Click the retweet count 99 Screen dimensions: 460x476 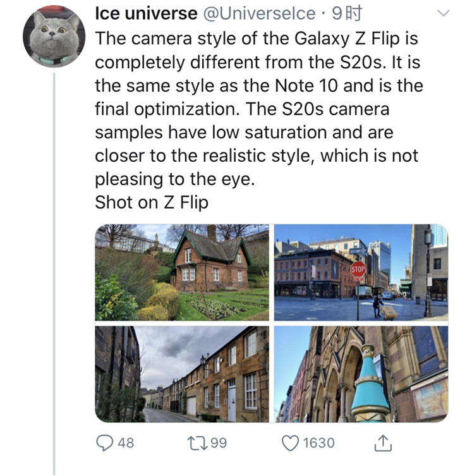(x=219, y=443)
